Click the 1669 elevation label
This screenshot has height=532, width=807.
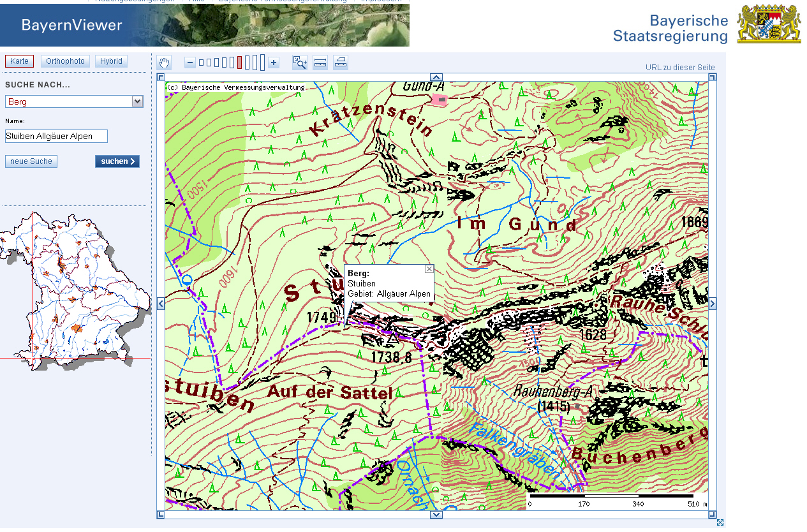pos(695,223)
